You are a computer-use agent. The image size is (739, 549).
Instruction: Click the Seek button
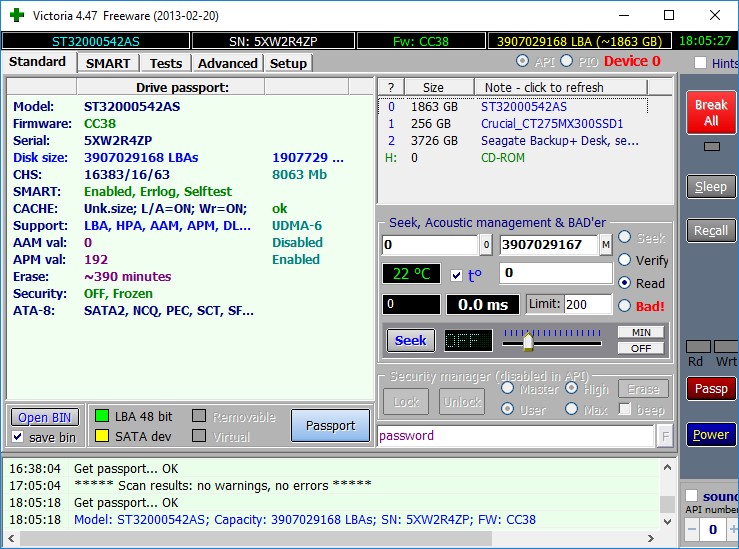pos(411,340)
